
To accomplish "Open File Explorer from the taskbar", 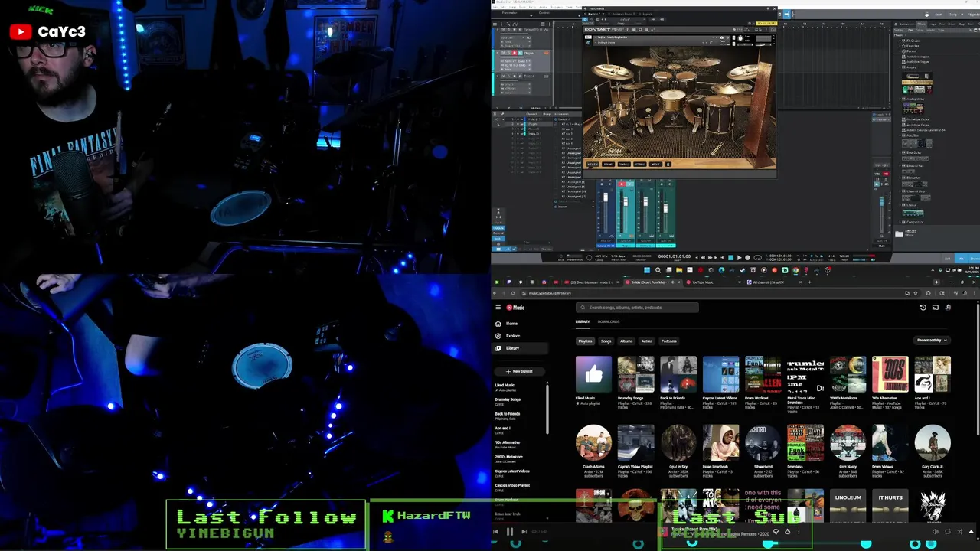I will (x=679, y=270).
